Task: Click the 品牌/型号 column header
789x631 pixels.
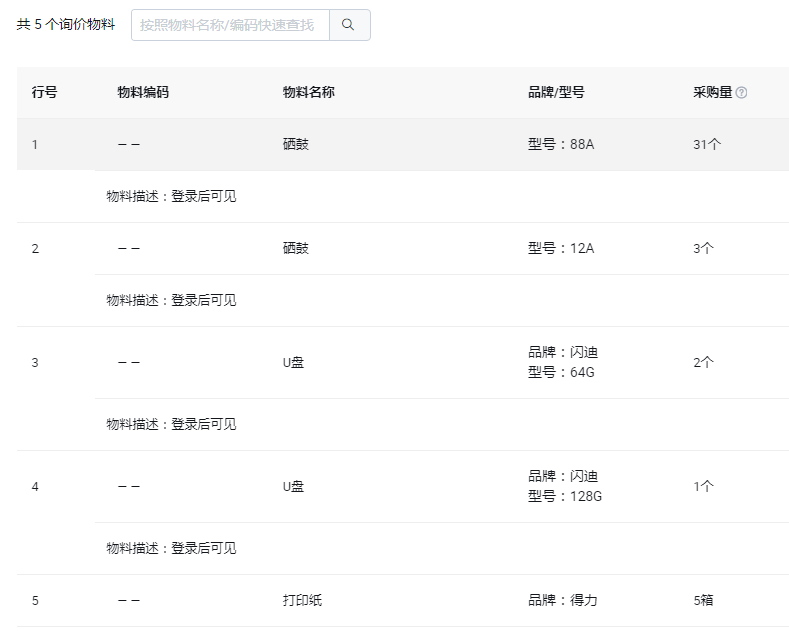Action: pyautogui.click(x=556, y=92)
